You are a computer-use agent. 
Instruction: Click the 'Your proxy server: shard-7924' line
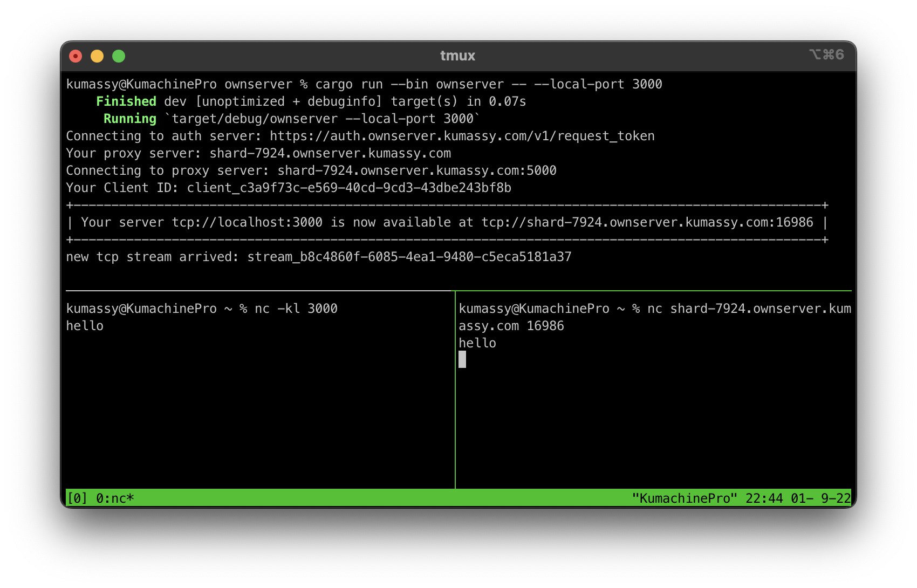pos(258,153)
